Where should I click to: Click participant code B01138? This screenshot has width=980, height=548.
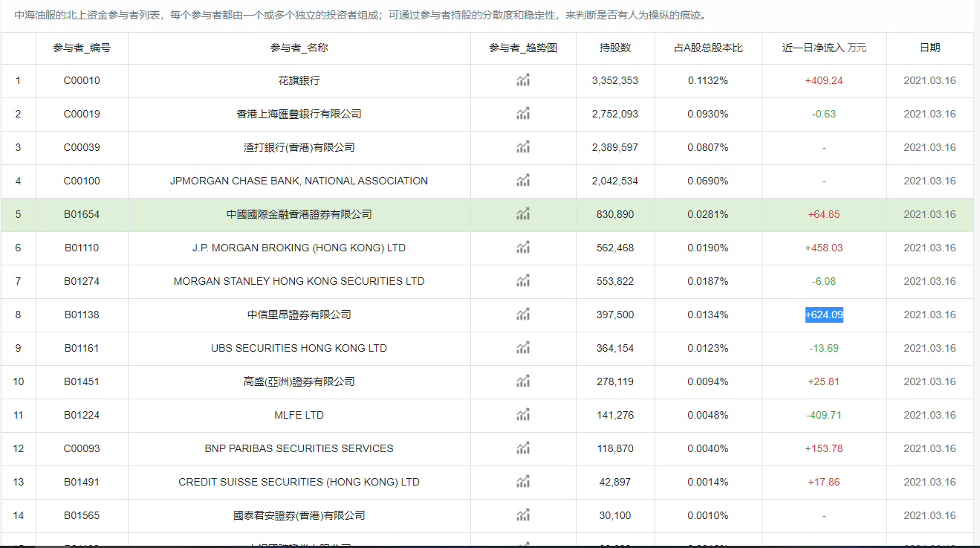pyautogui.click(x=82, y=315)
